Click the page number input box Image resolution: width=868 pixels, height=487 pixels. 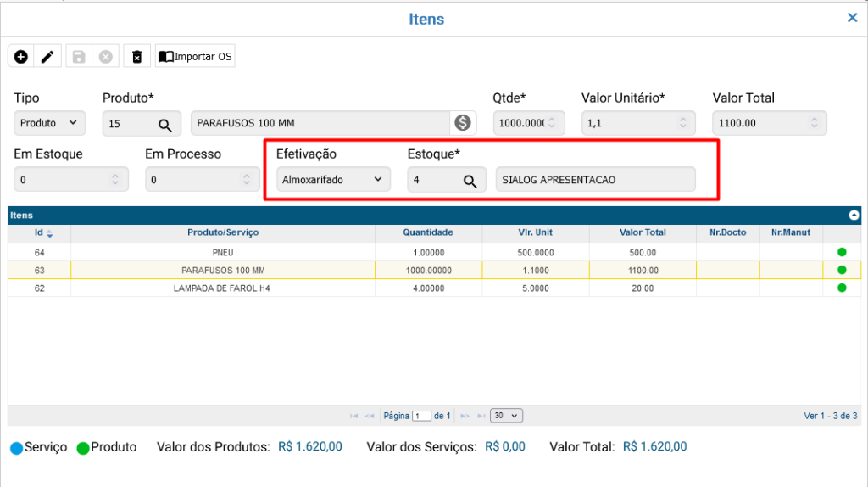pyautogui.click(x=421, y=416)
